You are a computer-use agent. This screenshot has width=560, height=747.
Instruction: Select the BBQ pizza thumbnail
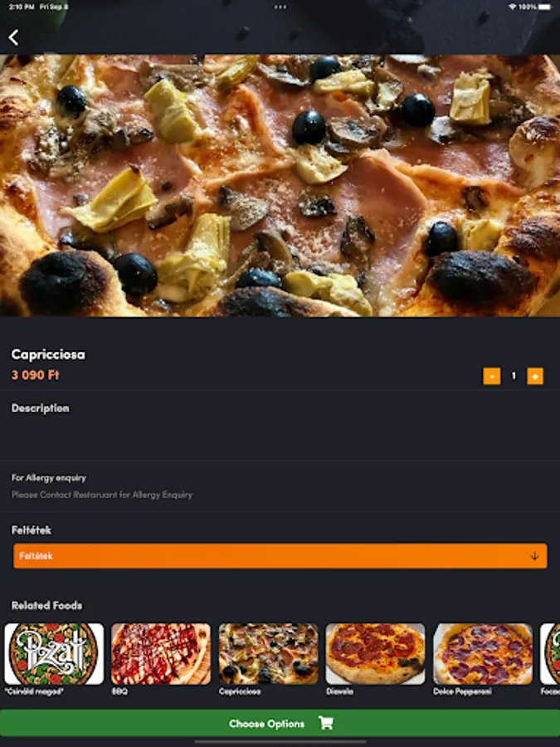[x=161, y=654]
